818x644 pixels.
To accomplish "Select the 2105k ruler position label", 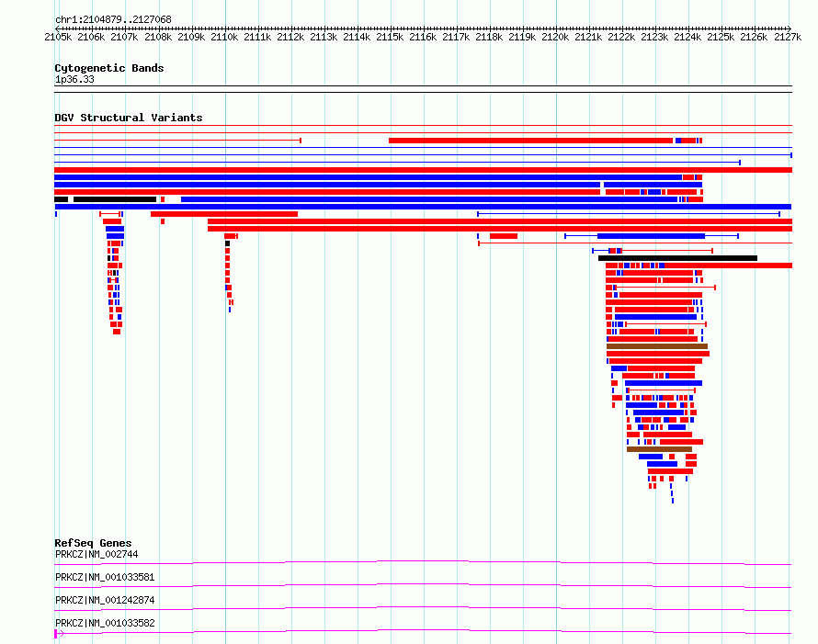I will coord(59,37).
